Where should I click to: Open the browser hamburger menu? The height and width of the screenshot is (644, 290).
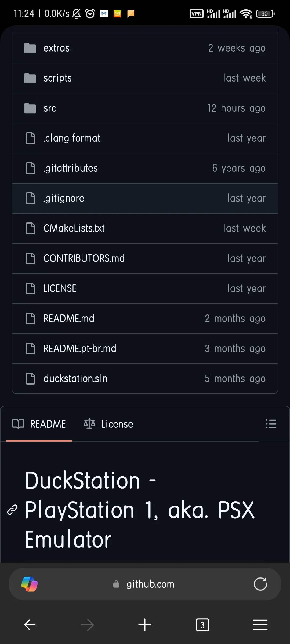click(x=260, y=625)
